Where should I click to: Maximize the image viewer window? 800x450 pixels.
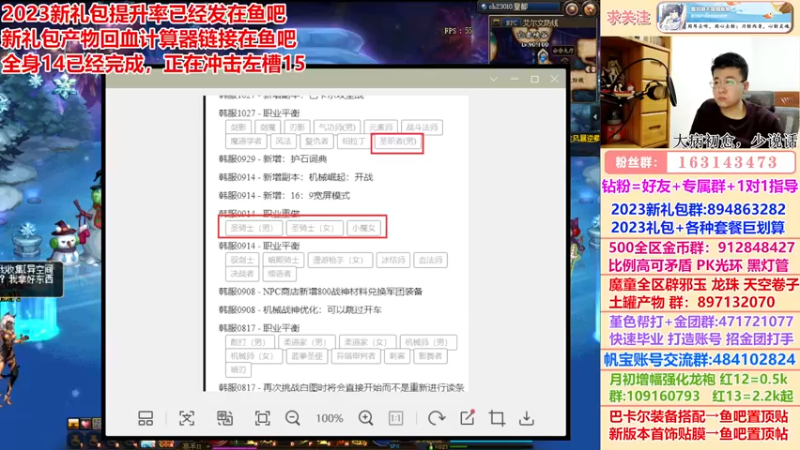[x=535, y=79]
